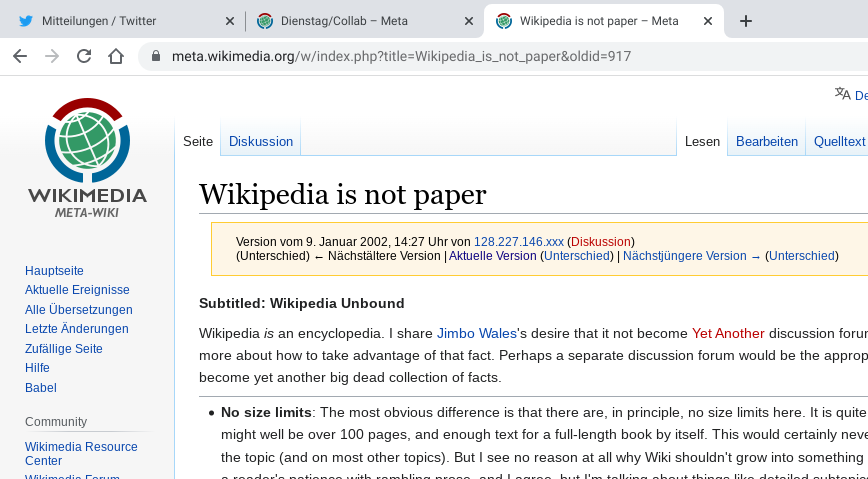The height and width of the screenshot is (479, 868).
Task: Open the Babel sidebar link
Action: 40,388
